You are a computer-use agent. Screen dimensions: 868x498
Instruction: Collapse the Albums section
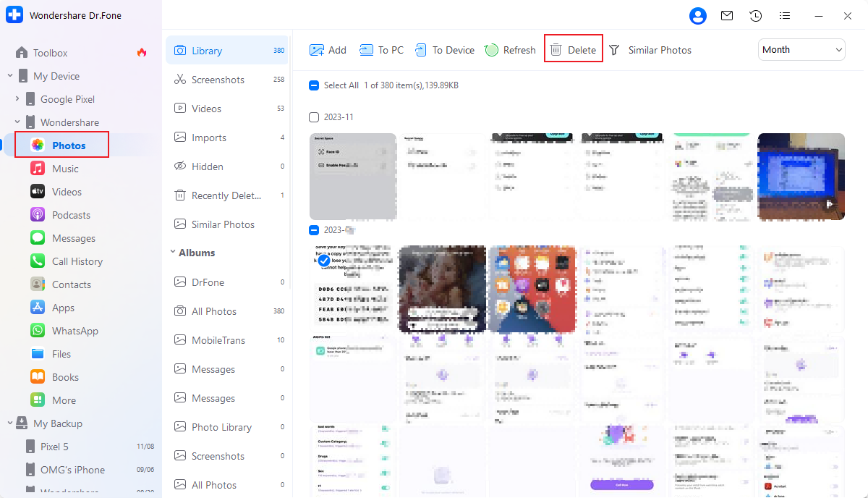tap(173, 253)
